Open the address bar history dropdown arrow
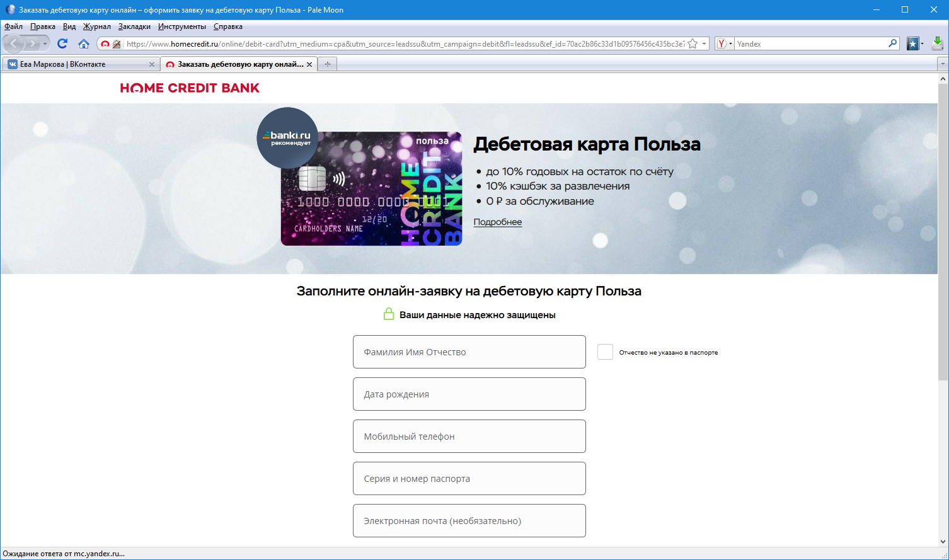This screenshot has height=560, width=949. pos(704,44)
